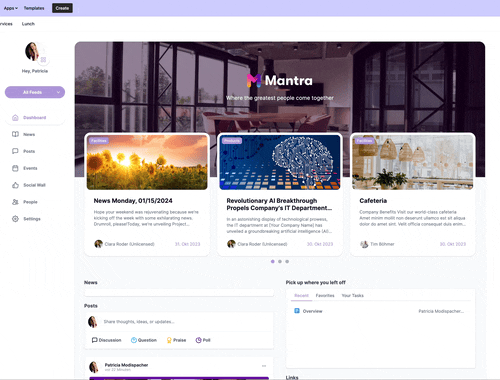Image resolution: width=500 pixels, height=380 pixels.
Task: Open the People icon in sidebar
Action: (x=15, y=202)
